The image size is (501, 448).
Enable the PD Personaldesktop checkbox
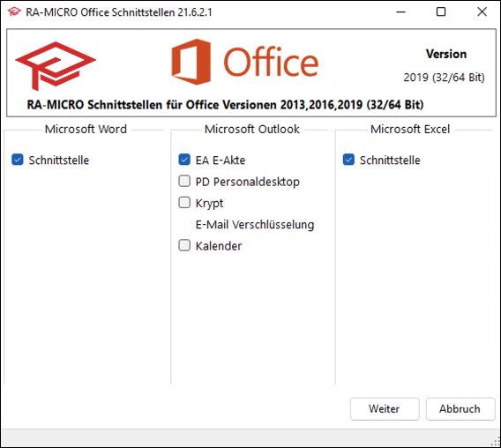[x=184, y=181]
